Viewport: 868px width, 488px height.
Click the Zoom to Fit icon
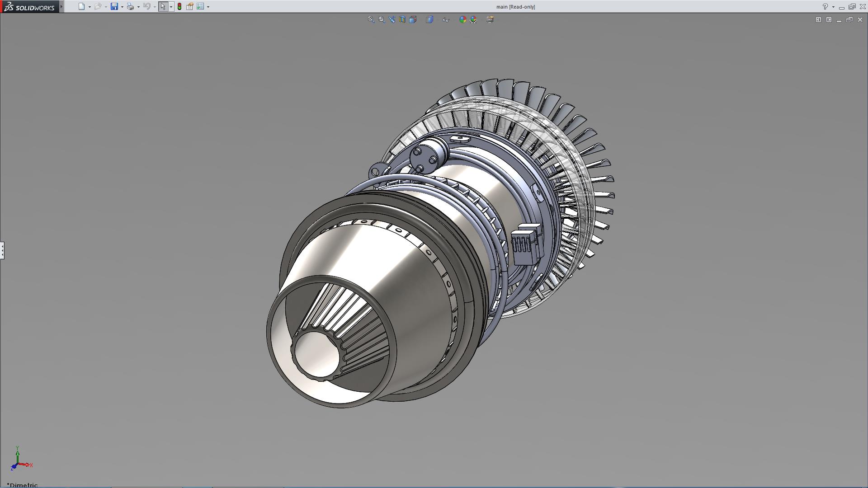[x=371, y=19]
